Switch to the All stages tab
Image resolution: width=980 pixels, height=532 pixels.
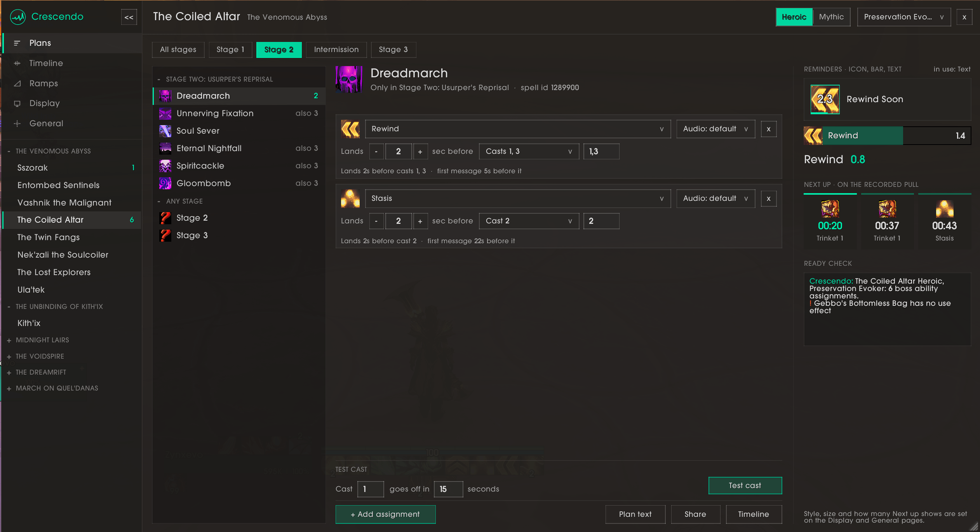pos(178,50)
